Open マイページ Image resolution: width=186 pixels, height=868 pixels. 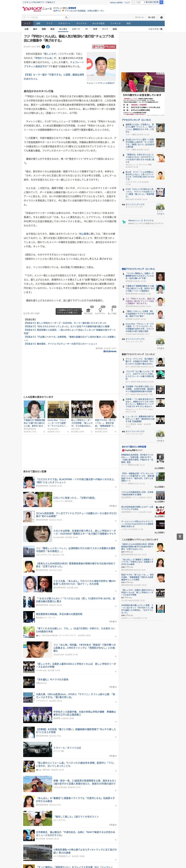point(139,18)
